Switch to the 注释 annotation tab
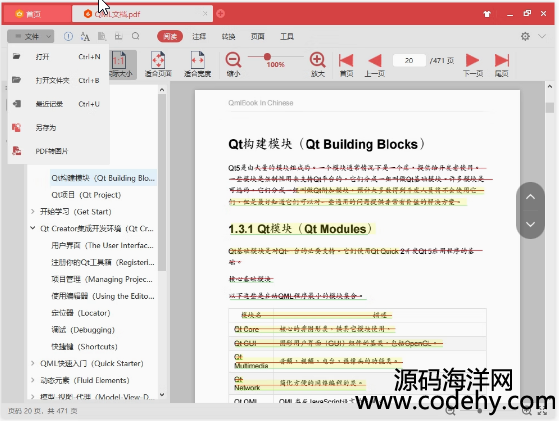The height and width of the screenshot is (421, 560). tap(199, 36)
